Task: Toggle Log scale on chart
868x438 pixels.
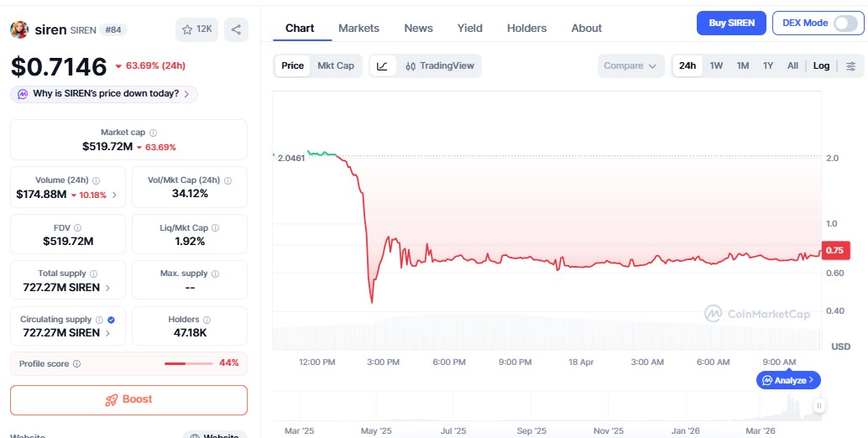Action: tap(822, 65)
